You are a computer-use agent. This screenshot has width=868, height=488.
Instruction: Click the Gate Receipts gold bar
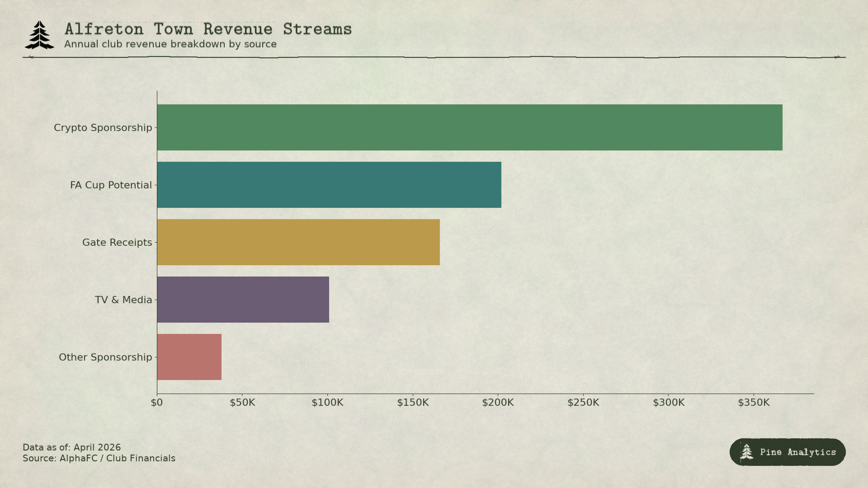click(x=298, y=242)
